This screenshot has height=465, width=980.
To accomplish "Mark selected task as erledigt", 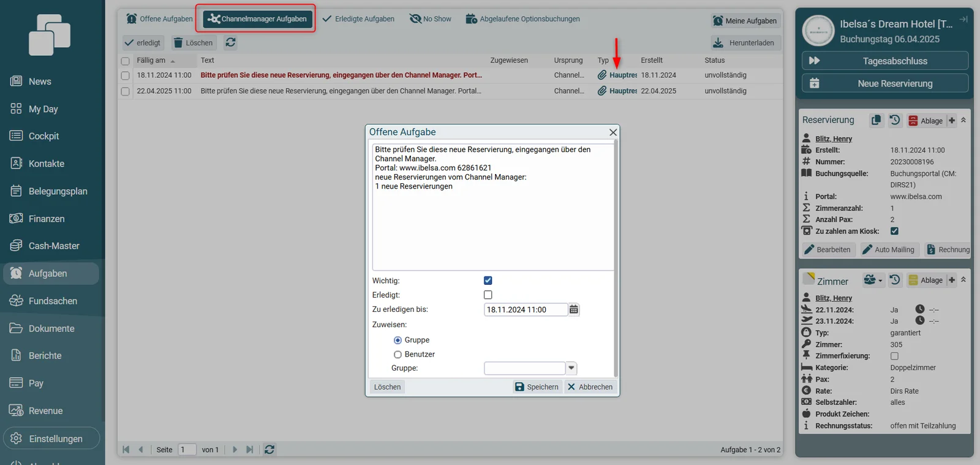I will tap(143, 43).
